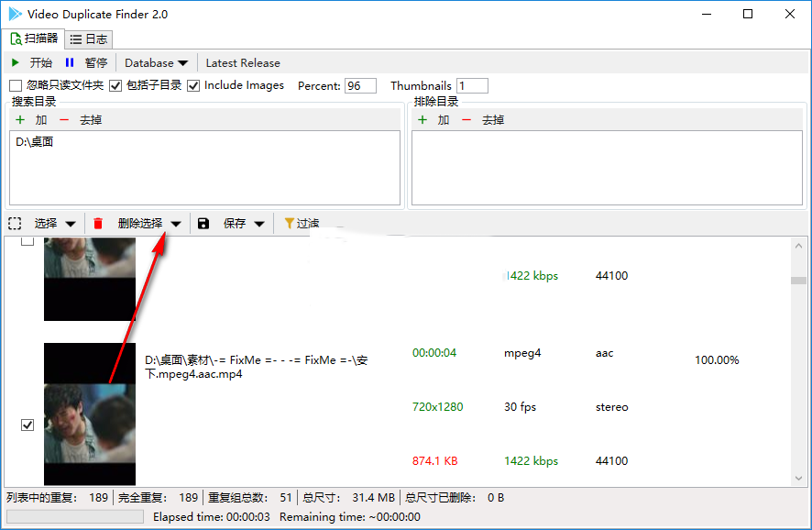Image resolution: width=812 pixels, height=530 pixels.
Task: Click the red trash can icon
Action: pos(98,224)
